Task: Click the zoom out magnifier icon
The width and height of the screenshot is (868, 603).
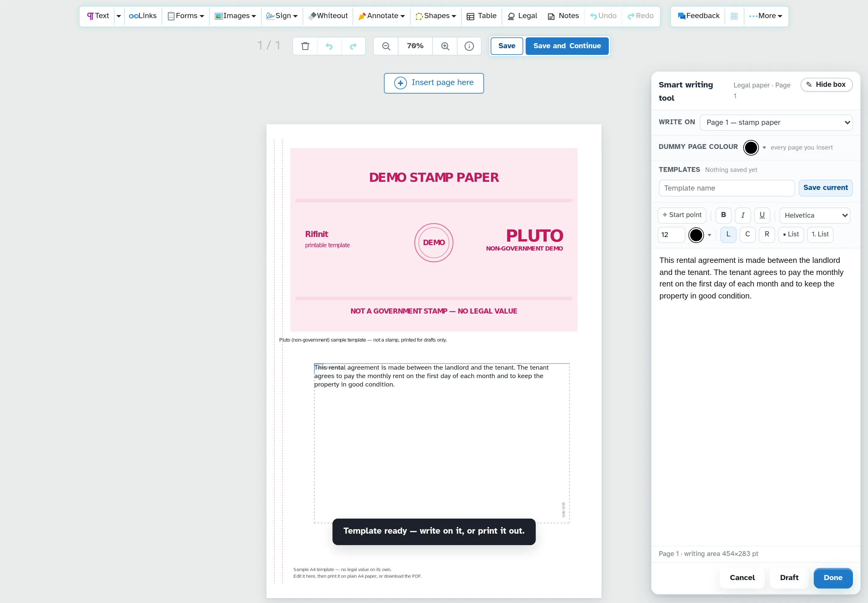Action: point(386,46)
